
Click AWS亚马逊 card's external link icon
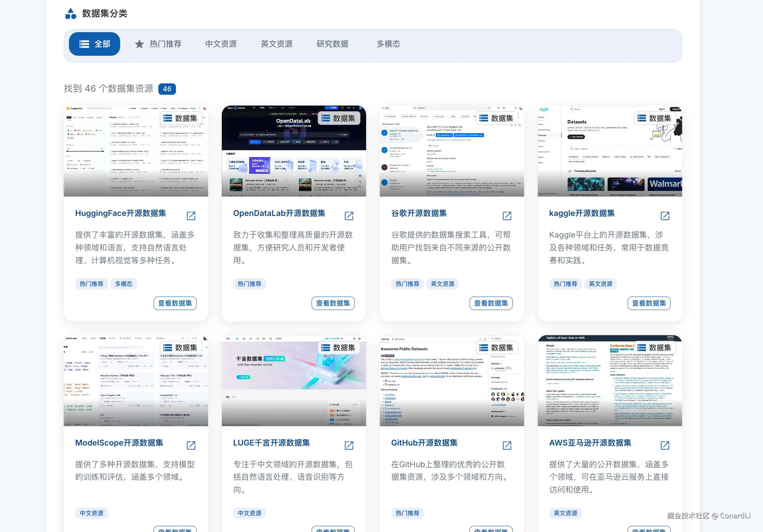664,445
